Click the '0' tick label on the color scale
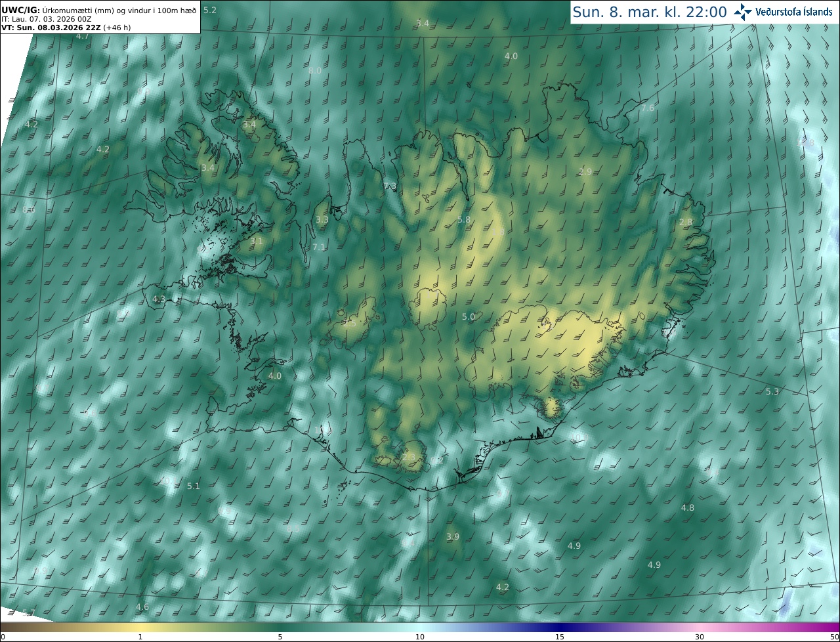840x642 pixels. tap(3, 637)
